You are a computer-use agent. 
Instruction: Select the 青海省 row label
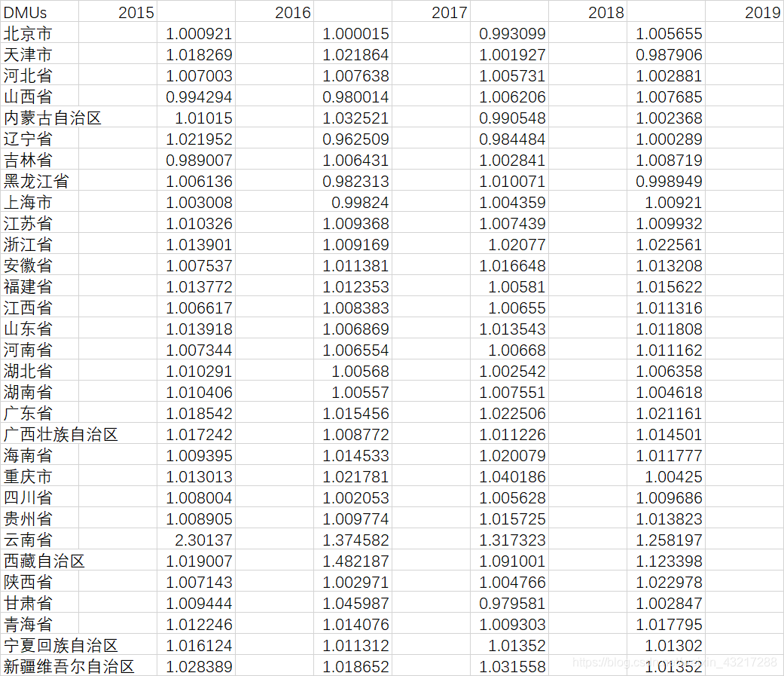[x=39, y=623]
